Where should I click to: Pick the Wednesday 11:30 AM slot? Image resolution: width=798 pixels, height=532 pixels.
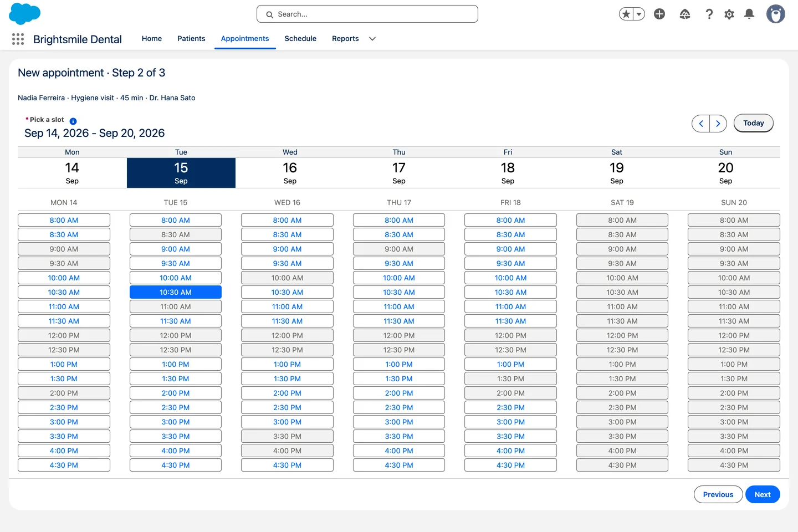287,321
